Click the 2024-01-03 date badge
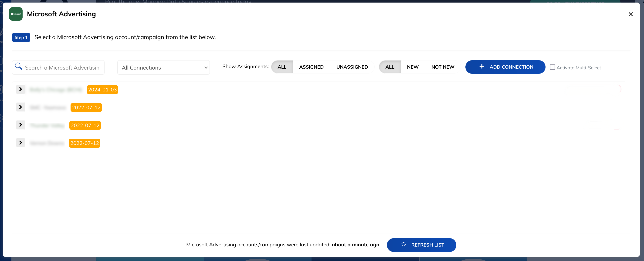 click(x=102, y=90)
